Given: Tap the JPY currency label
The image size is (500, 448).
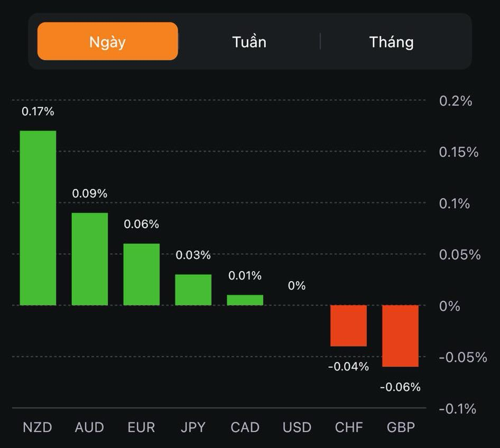Looking at the screenshot, I should 193,427.
